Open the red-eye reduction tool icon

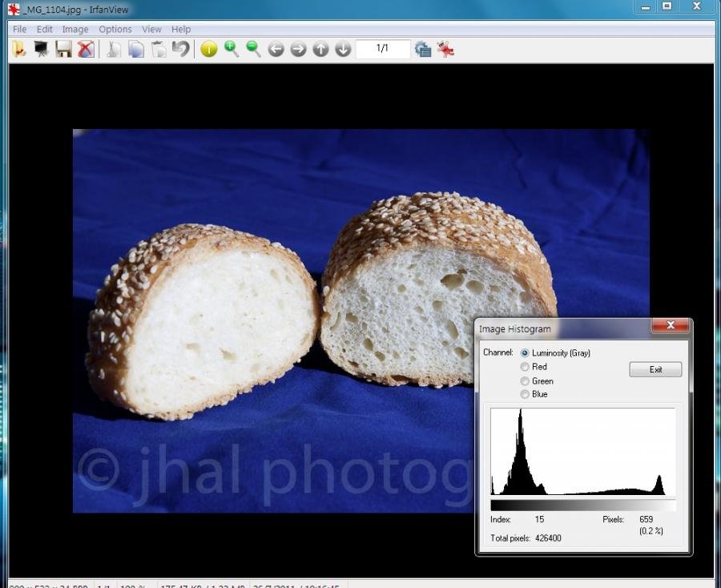click(445, 49)
